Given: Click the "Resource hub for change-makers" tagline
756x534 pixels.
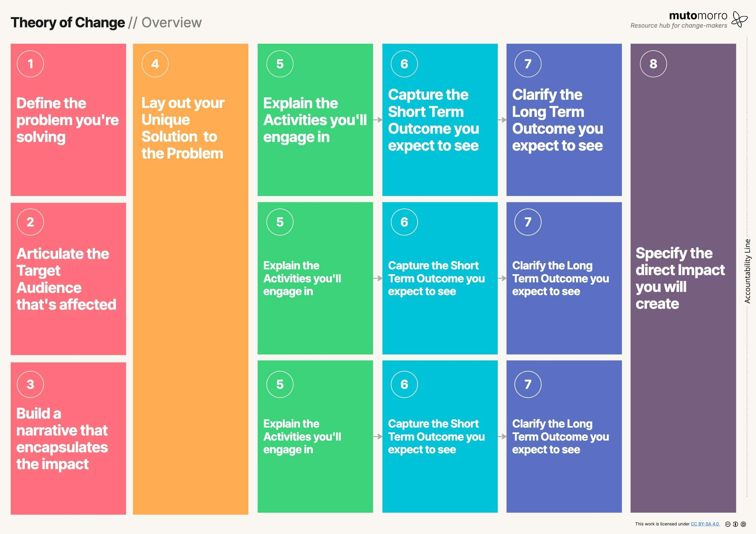Looking at the screenshot, I should pos(679,26).
